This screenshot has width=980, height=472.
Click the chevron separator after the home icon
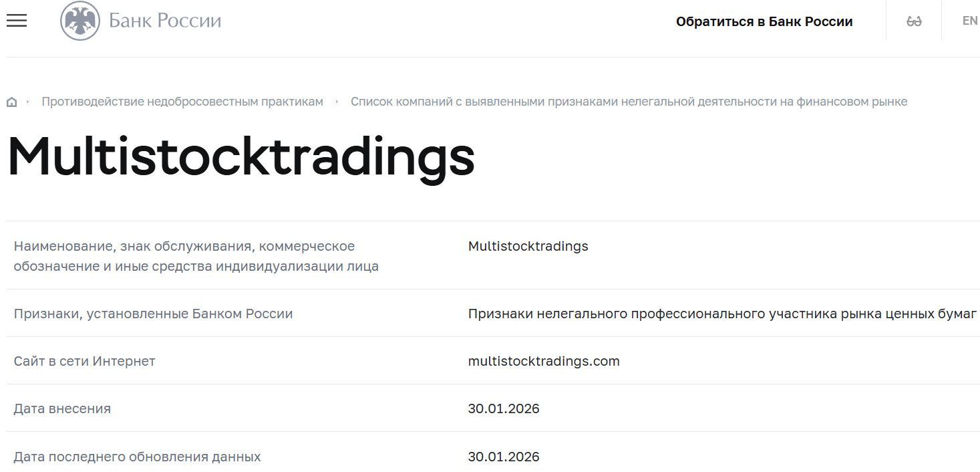click(27, 101)
